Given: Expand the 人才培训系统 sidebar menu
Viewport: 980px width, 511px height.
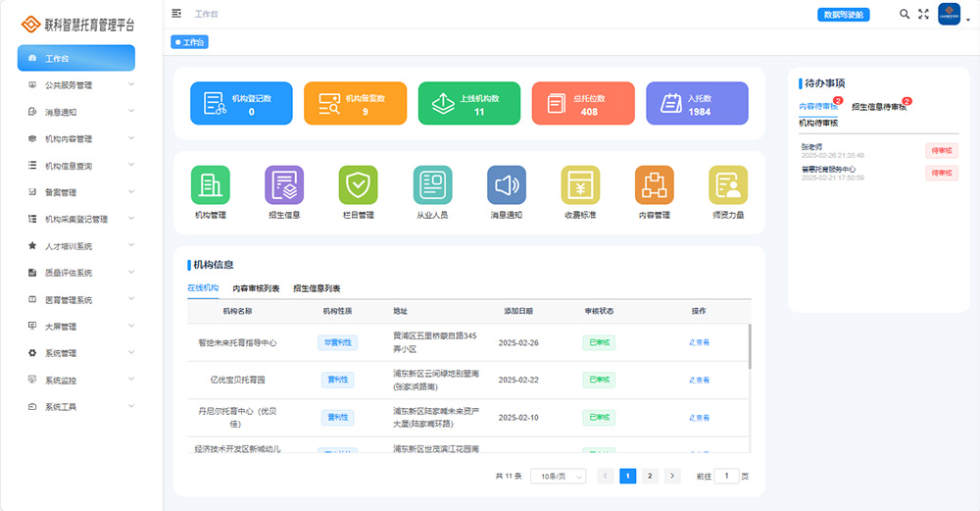Looking at the screenshot, I should [x=82, y=246].
